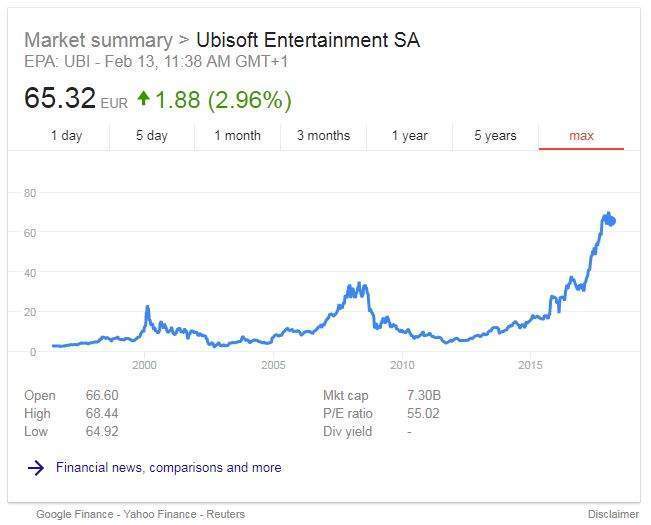Image resolution: width=651 pixels, height=525 pixels.
Task: Click the 2008 peak on the price line
Action: click(x=359, y=284)
